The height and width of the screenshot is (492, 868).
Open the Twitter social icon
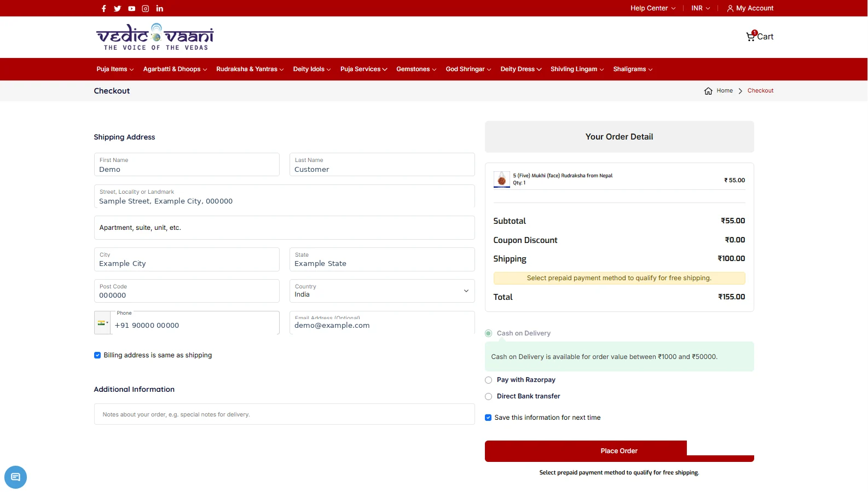[117, 8]
